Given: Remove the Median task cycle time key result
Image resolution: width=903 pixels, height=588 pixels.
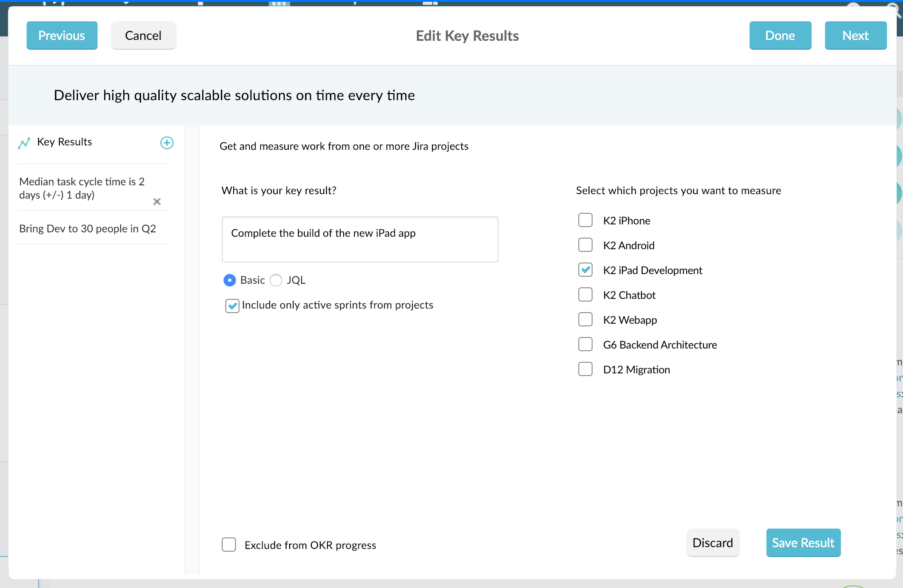Looking at the screenshot, I should [x=157, y=202].
